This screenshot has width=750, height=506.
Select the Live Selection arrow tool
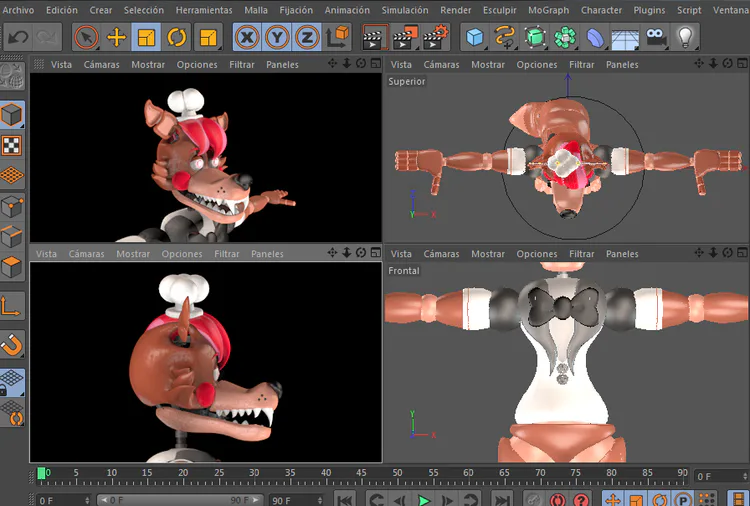pos(86,37)
